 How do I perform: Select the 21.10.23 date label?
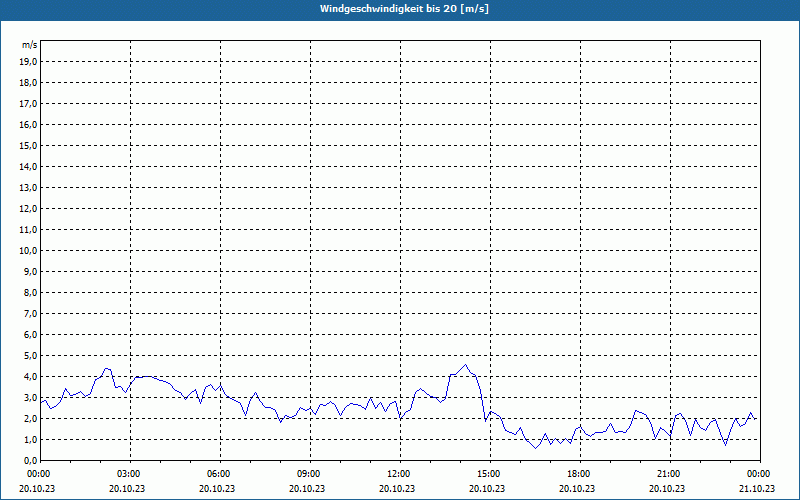pyautogui.click(x=757, y=488)
